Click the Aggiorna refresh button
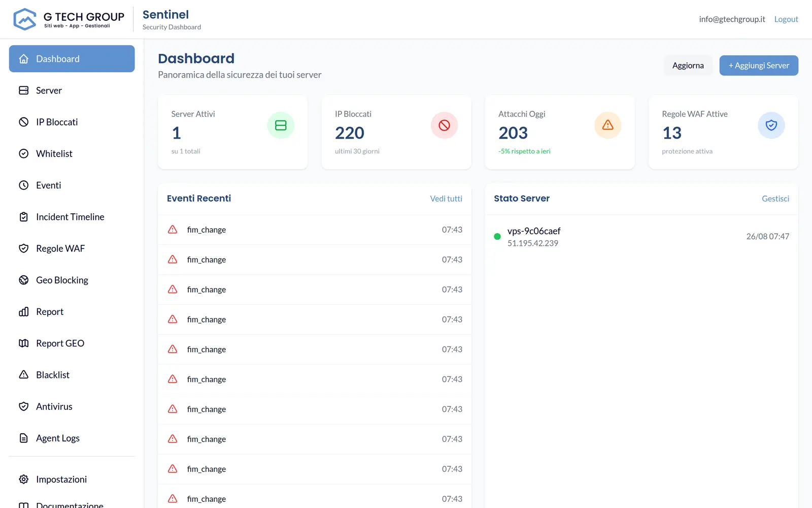Image resolution: width=812 pixels, height=508 pixels. click(688, 66)
